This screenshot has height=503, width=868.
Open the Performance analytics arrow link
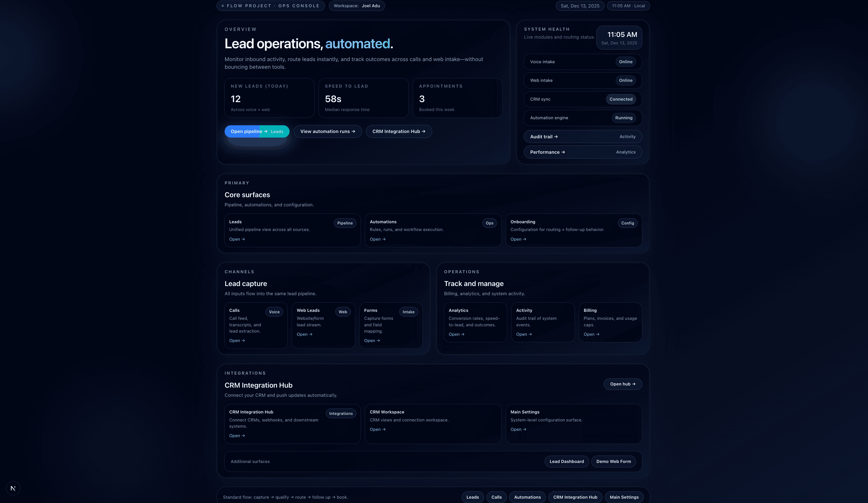[547, 152]
